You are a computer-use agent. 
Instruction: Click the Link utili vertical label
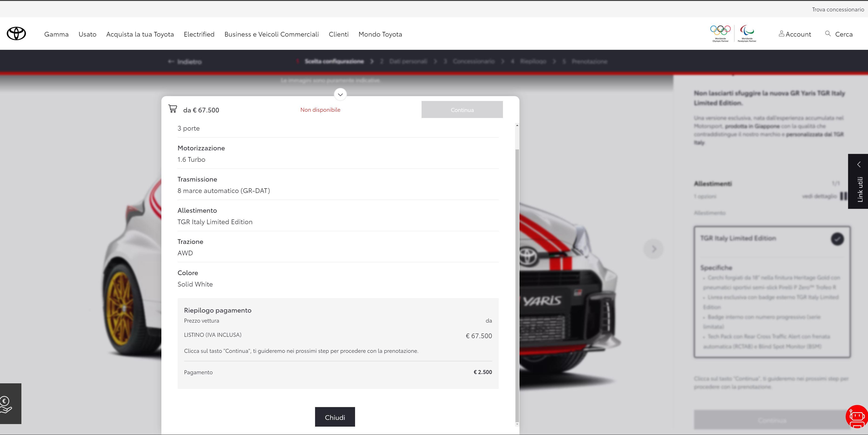coord(860,189)
